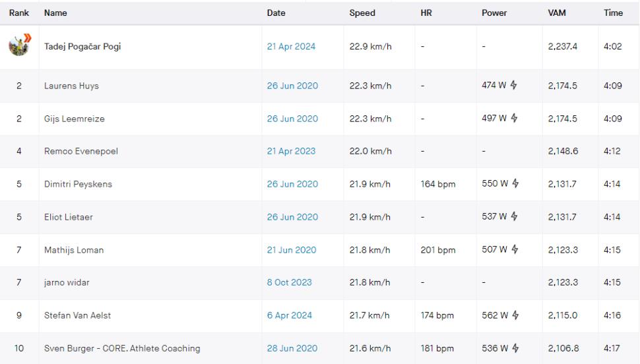Select the name jarno widar
The width and height of the screenshot is (640, 364).
(x=67, y=282)
